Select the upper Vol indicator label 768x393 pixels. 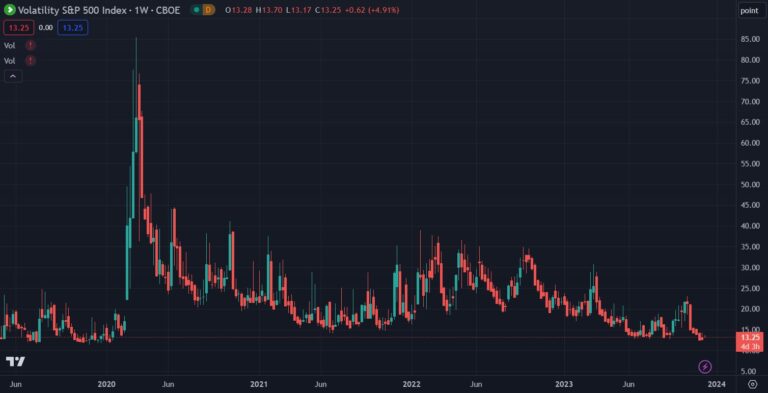[9, 46]
